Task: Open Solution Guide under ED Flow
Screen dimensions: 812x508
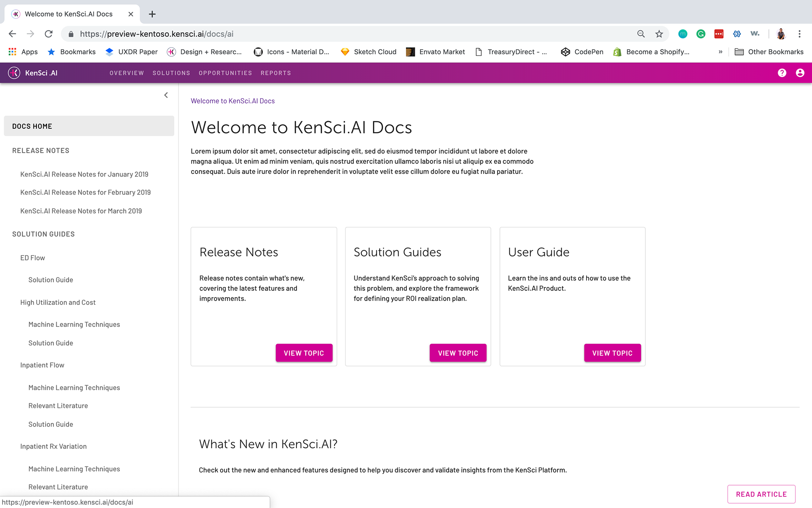Action: (51, 280)
